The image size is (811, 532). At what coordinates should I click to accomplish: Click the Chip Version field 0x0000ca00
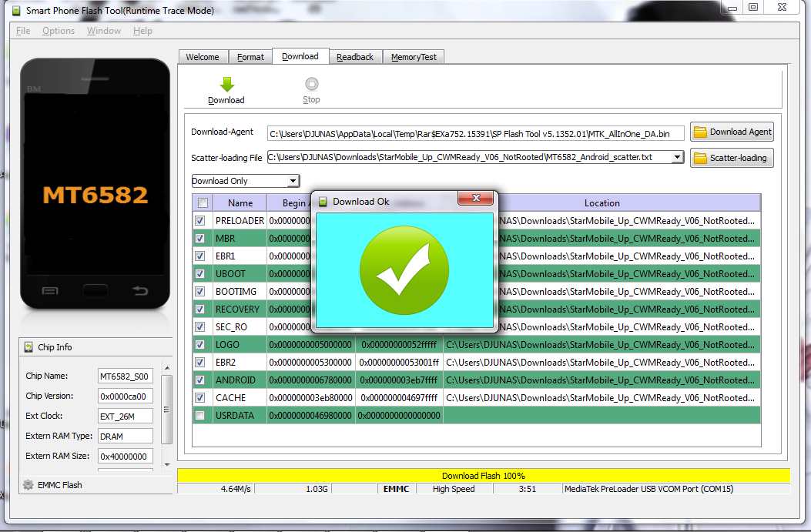point(126,396)
